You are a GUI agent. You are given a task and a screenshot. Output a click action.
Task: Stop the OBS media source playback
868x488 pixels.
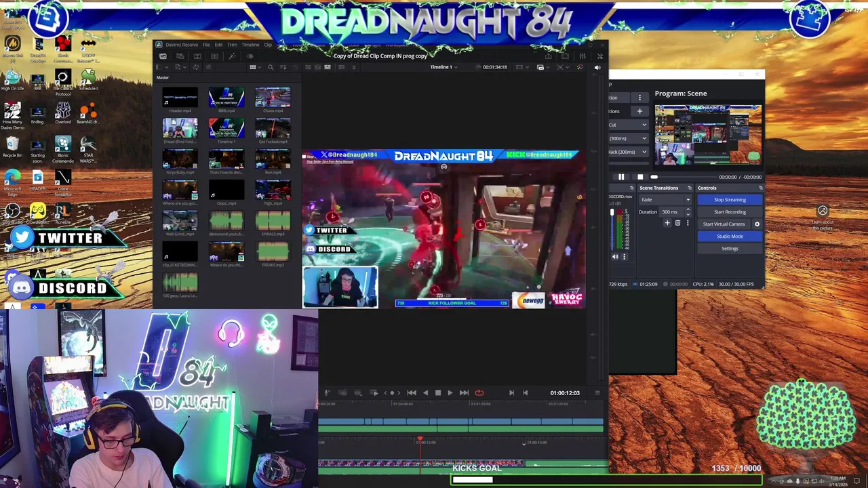639,177
